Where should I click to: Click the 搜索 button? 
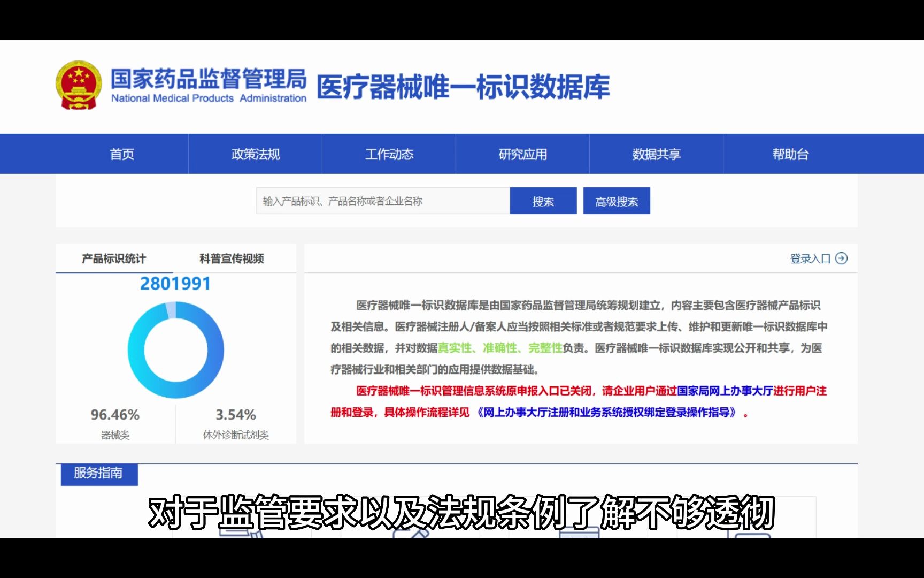click(543, 201)
